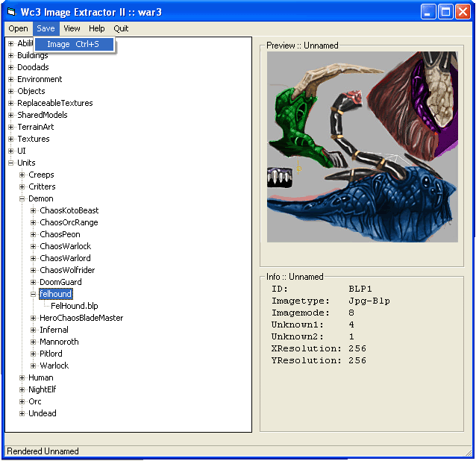This screenshot has width=476, height=461.
Task: Click the Quit menu item
Action: [x=121, y=28]
